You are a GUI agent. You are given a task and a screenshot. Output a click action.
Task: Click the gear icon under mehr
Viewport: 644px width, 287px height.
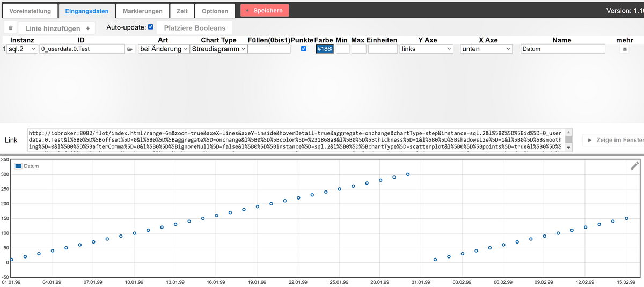(624, 49)
